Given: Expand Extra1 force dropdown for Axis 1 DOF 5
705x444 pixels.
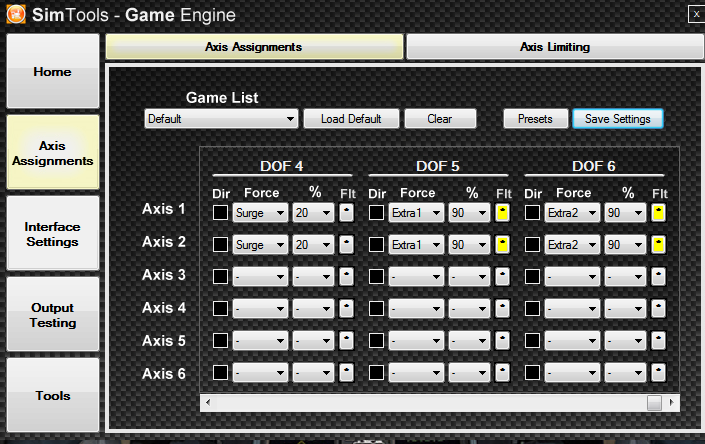Looking at the screenshot, I should [x=416, y=213].
